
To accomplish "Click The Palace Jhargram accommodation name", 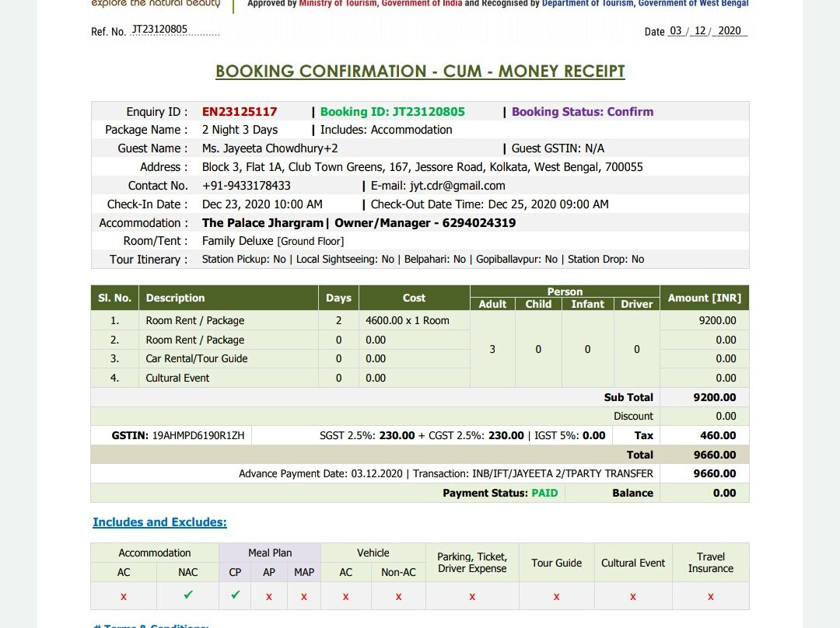I will 263,223.
